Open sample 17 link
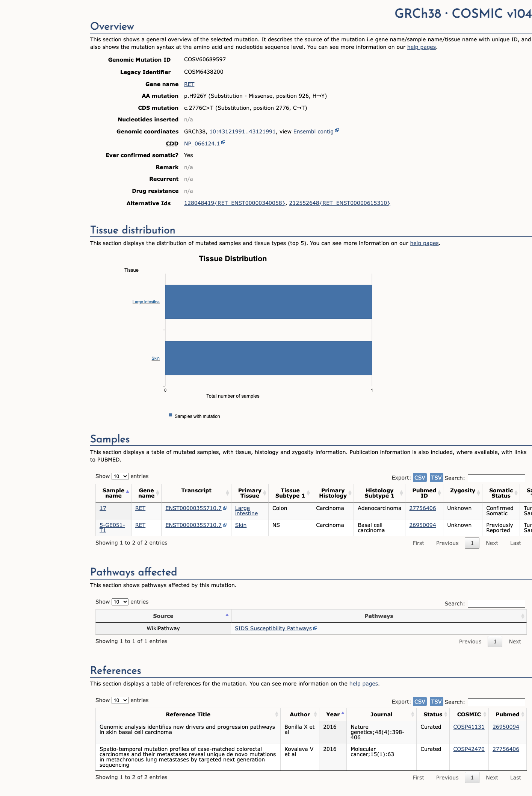Screen dimensions: 532x796 pos(103,508)
